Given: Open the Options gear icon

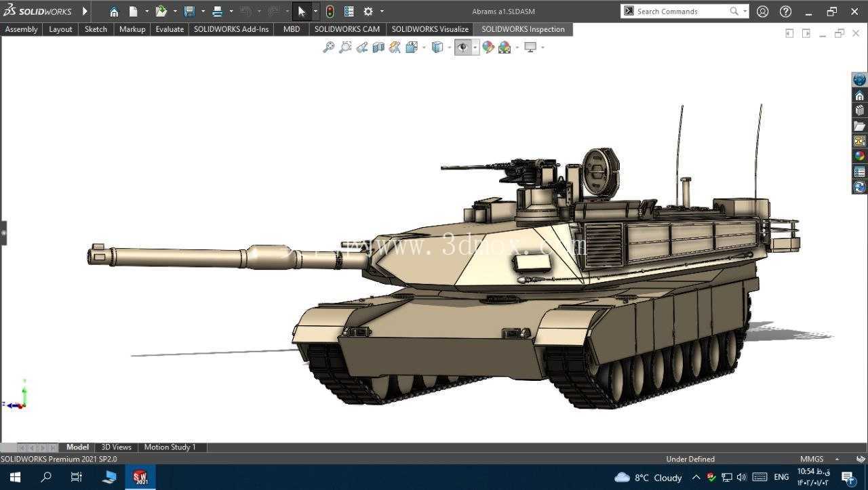Looking at the screenshot, I should (368, 12).
